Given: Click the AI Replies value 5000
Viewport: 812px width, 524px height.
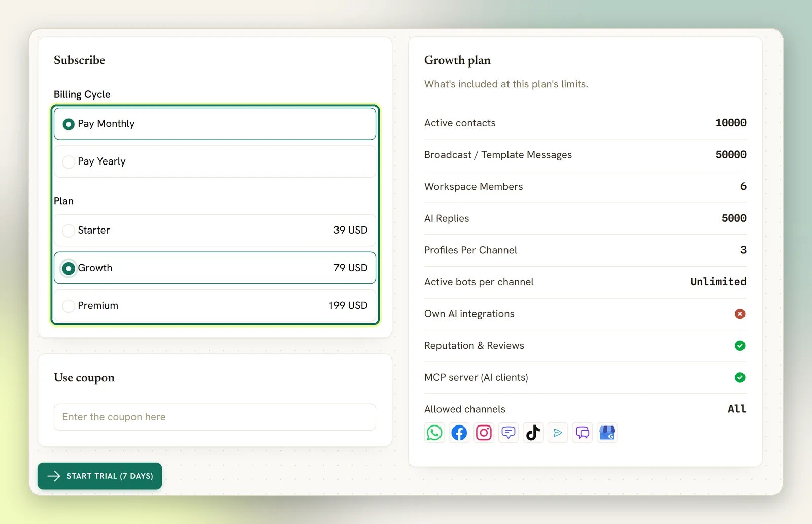Looking at the screenshot, I should point(734,218).
